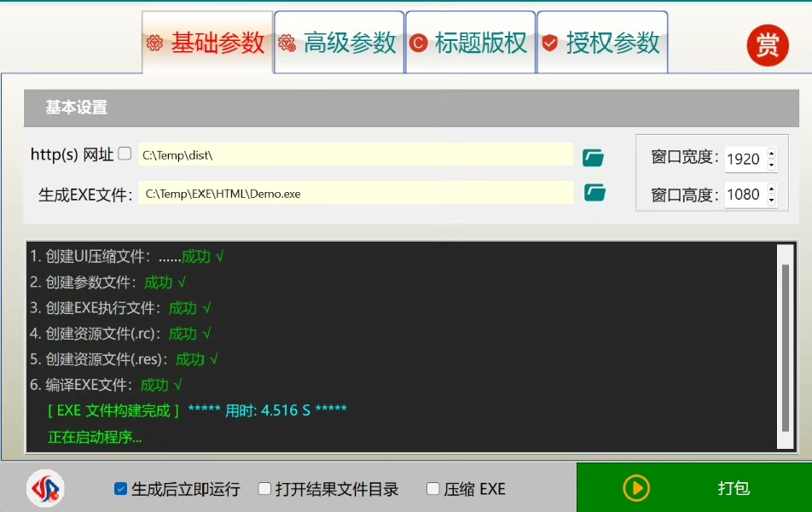
Task: Click the 窗口高度 value field 1080
Action: [x=745, y=195]
